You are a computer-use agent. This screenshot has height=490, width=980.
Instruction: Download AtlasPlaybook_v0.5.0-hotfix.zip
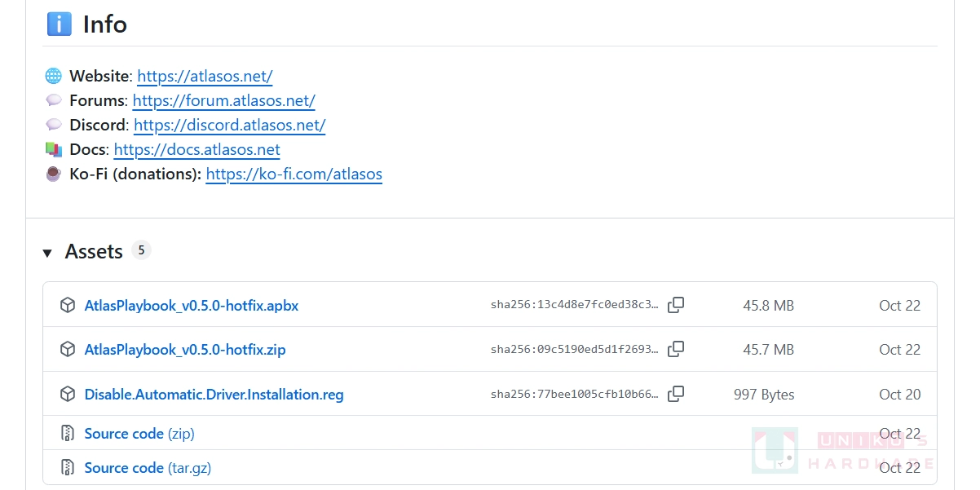pos(185,350)
